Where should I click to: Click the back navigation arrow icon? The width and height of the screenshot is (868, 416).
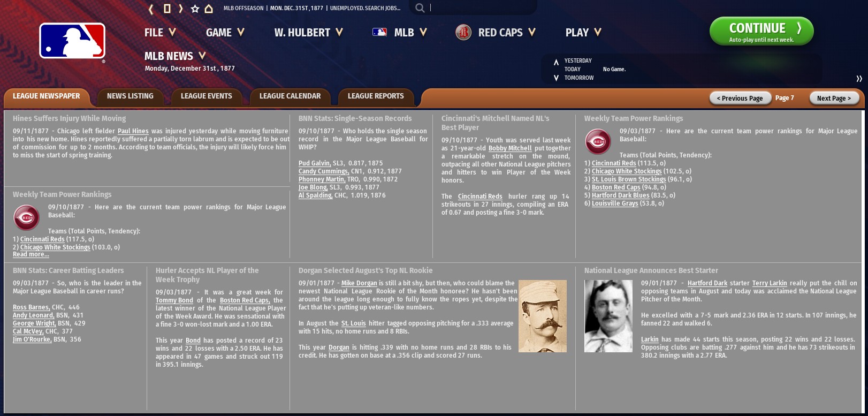(x=151, y=9)
